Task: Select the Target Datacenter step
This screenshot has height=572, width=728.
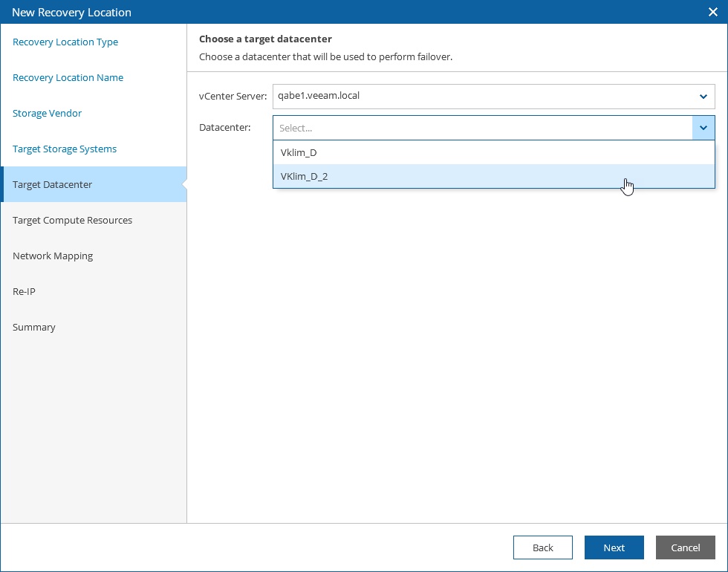Action: (52, 185)
